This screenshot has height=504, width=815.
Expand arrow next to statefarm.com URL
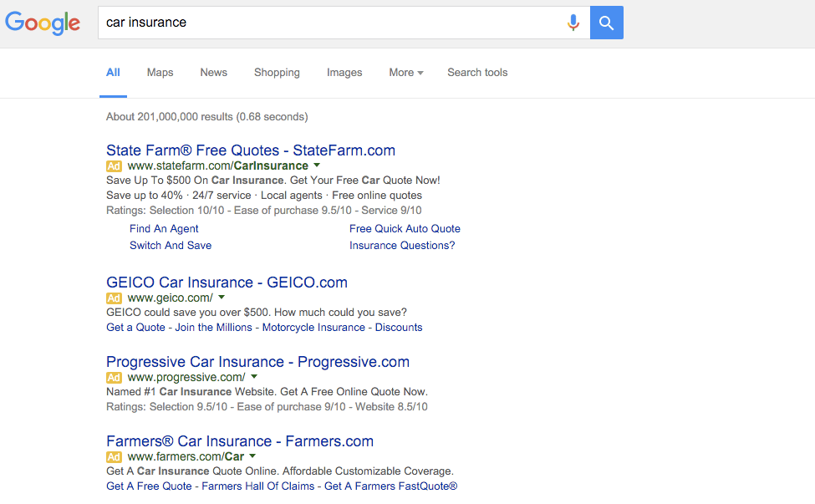click(x=317, y=165)
